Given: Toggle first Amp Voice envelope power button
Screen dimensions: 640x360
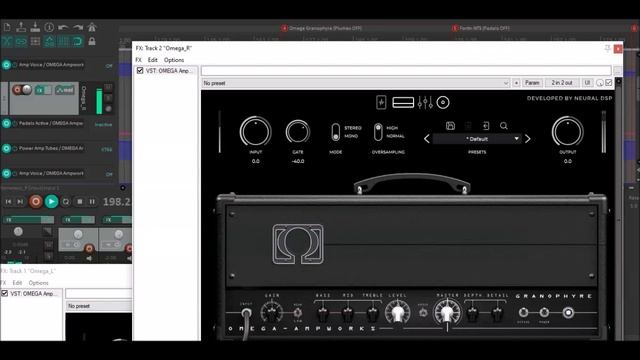Looking at the screenshot, I should click(x=6, y=64).
